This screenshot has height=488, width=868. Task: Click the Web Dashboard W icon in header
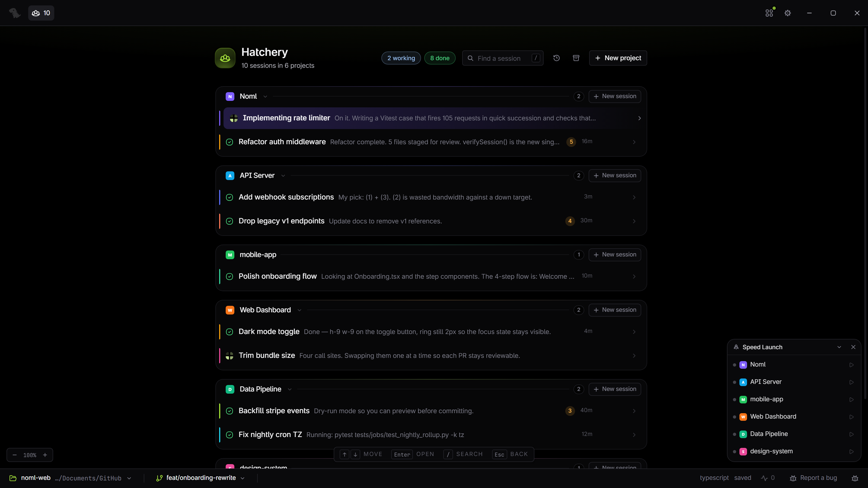230,310
